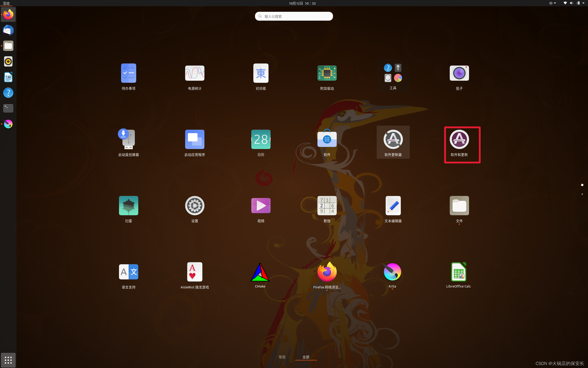
Task: Launch 电源统计 power statistics
Action: (x=195, y=77)
